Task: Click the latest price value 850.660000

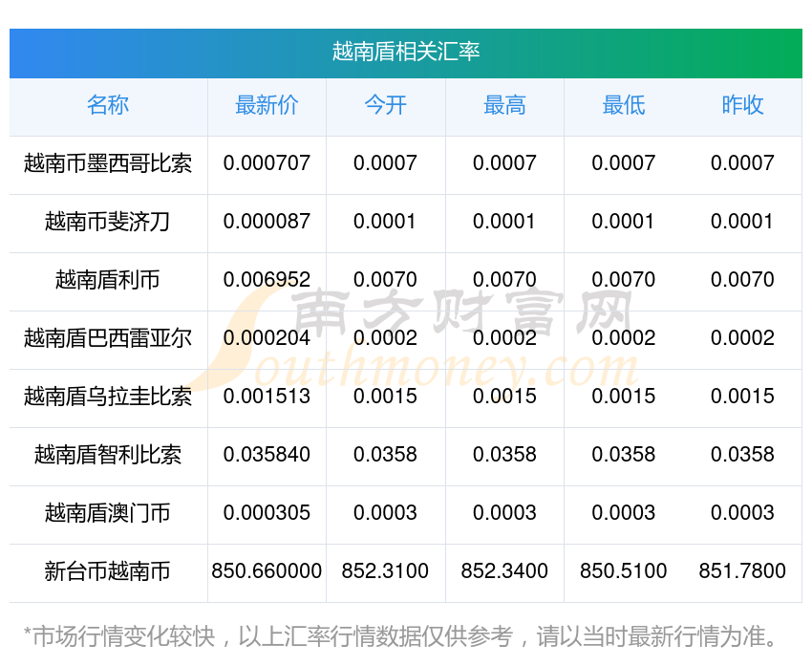Action: (x=267, y=571)
